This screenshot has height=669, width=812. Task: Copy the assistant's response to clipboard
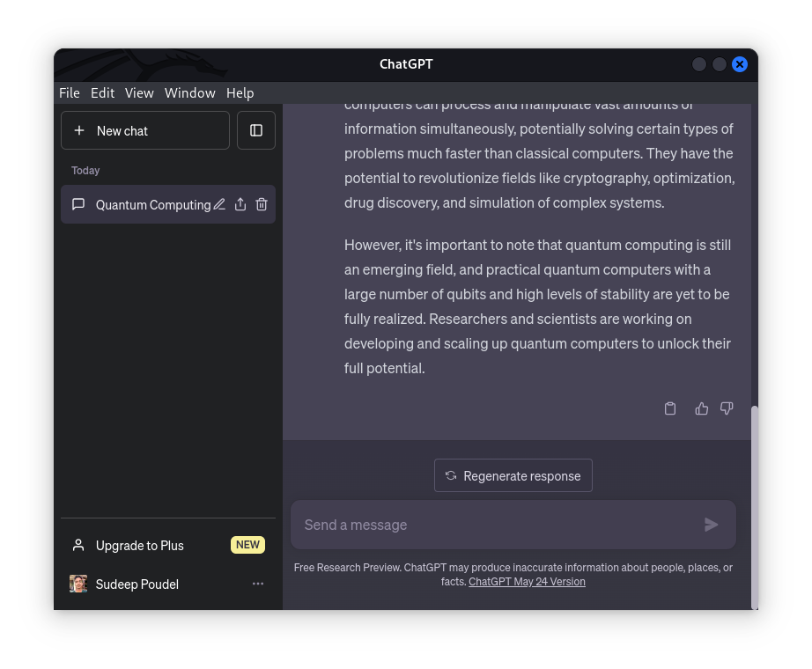tap(670, 408)
